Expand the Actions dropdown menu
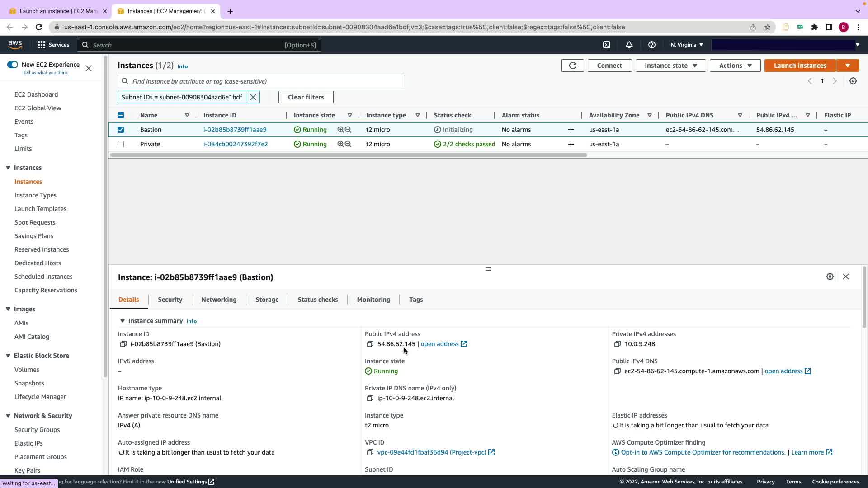This screenshot has width=868, height=488. 735,66
